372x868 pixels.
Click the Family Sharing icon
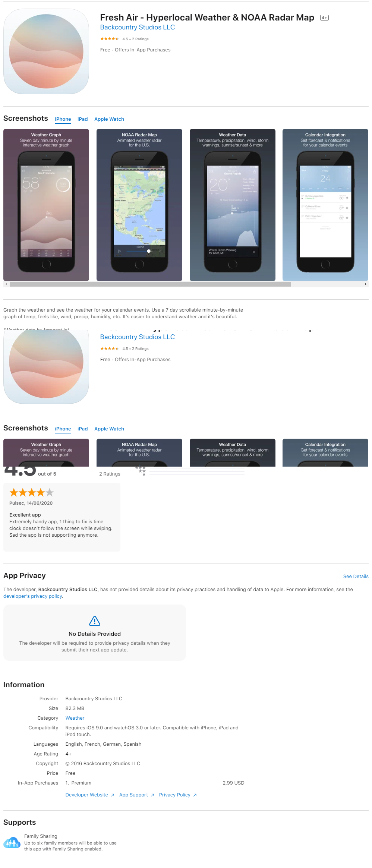[12, 842]
